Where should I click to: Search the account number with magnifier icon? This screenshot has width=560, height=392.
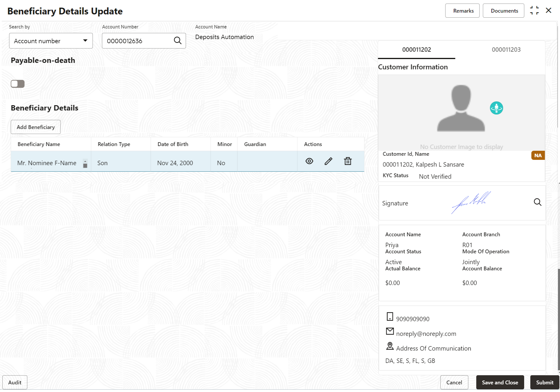tap(177, 41)
